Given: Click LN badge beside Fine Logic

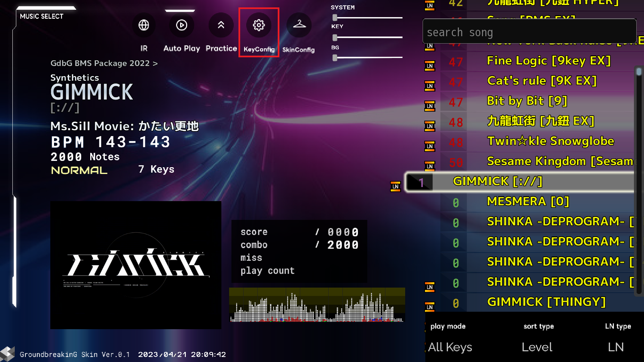Looking at the screenshot, I should click(x=430, y=66).
